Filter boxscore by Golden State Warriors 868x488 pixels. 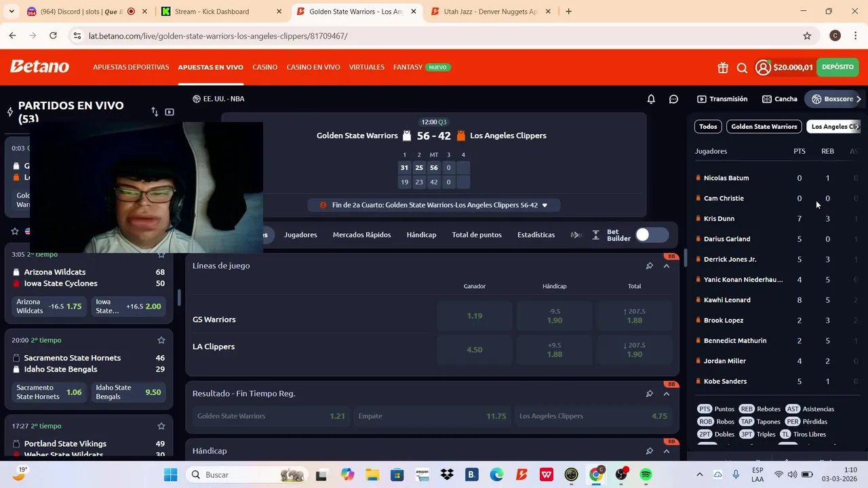(764, 127)
